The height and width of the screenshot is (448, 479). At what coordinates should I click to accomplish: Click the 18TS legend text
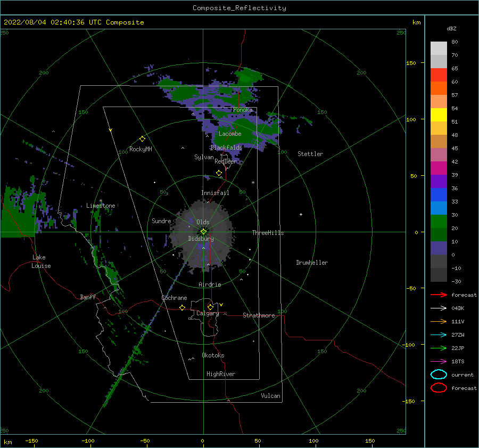(x=458, y=362)
